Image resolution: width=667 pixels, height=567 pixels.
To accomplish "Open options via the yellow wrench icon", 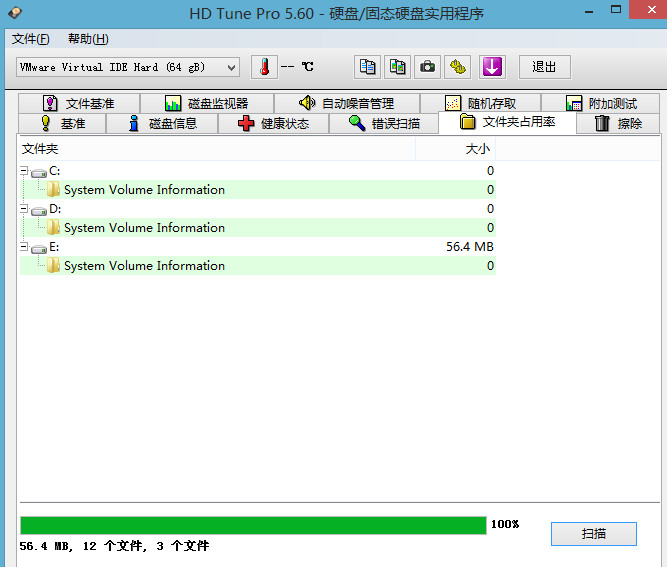I will tap(457, 67).
